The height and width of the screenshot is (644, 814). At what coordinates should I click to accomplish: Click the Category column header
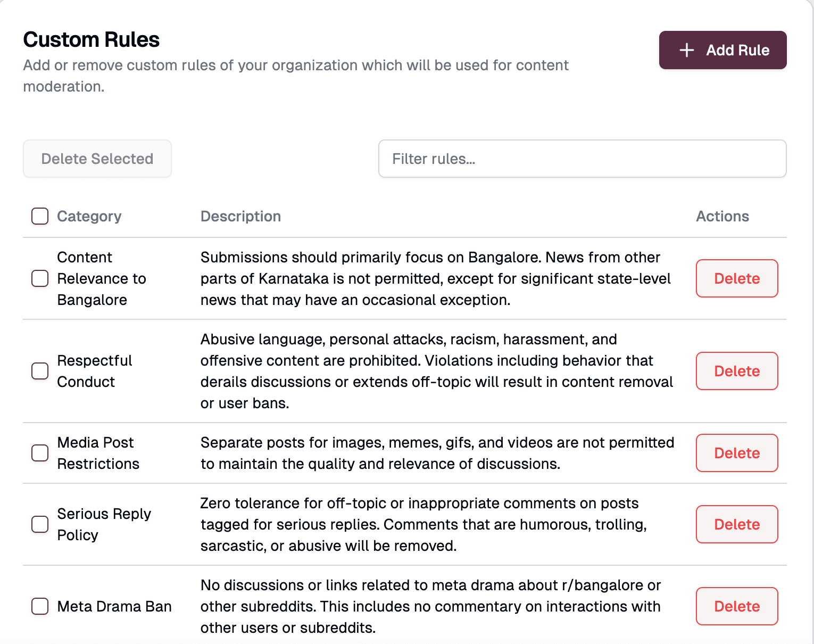(x=89, y=216)
